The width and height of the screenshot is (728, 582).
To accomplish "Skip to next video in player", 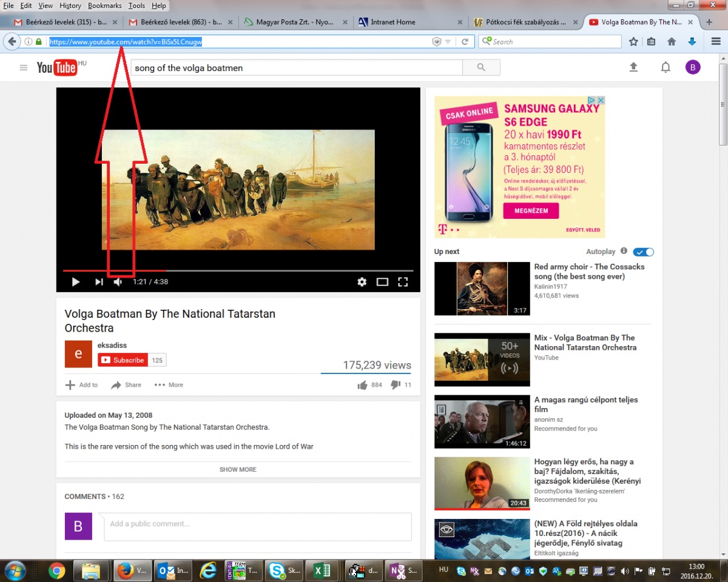I will click(99, 282).
